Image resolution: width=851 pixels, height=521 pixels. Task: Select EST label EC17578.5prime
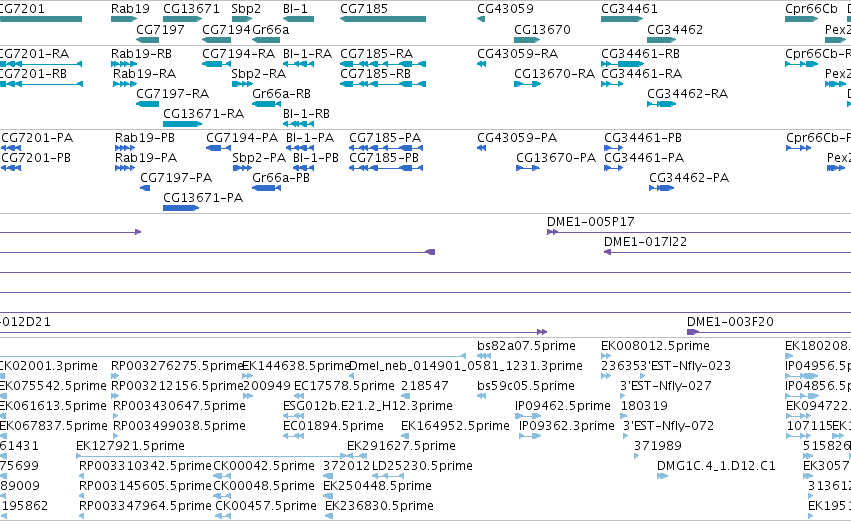click(x=344, y=386)
